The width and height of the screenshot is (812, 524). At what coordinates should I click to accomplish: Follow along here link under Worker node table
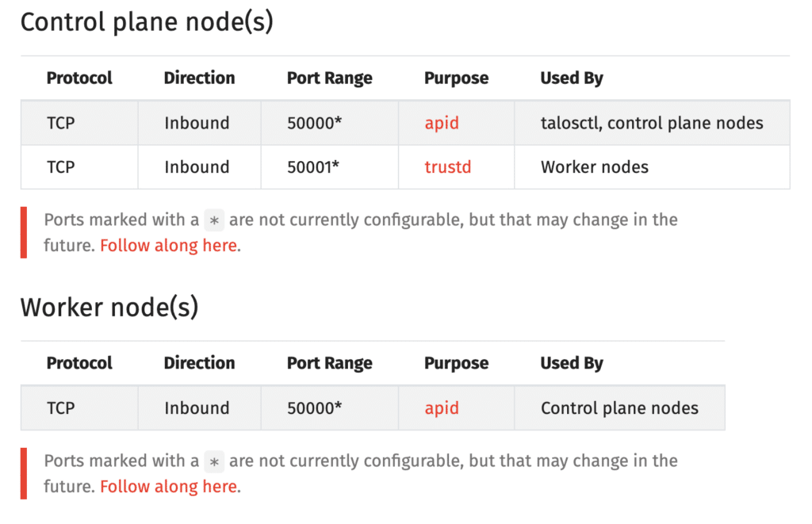click(168, 487)
